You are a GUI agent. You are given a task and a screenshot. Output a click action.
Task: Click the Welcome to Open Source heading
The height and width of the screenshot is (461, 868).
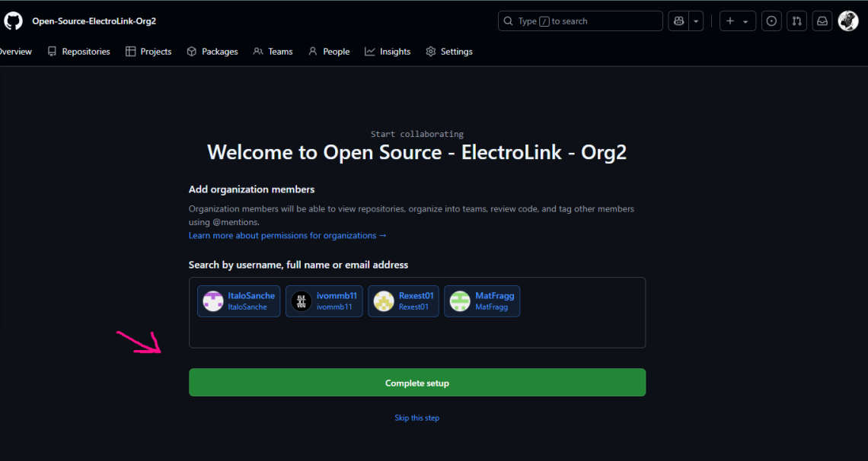[x=416, y=152]
